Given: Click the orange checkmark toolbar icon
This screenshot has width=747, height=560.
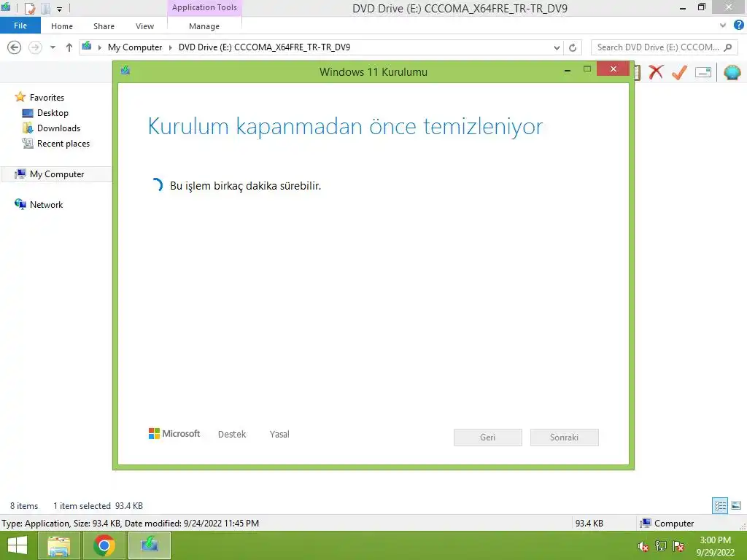Looking at the screenshot, I should click(x=679, y=72).
